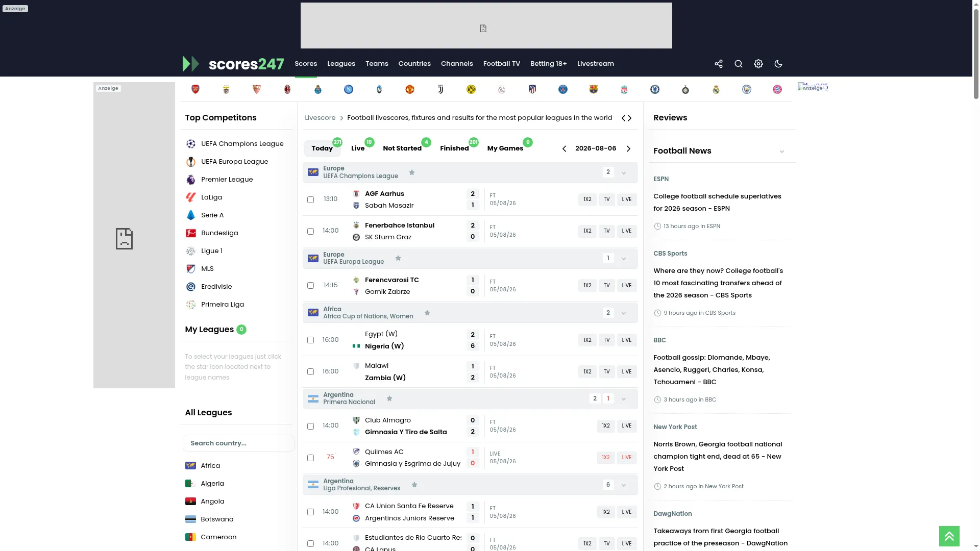Tick the Quilmes AC match checkbox
Screen dimensions: 980x551
(x=310, y=458)
